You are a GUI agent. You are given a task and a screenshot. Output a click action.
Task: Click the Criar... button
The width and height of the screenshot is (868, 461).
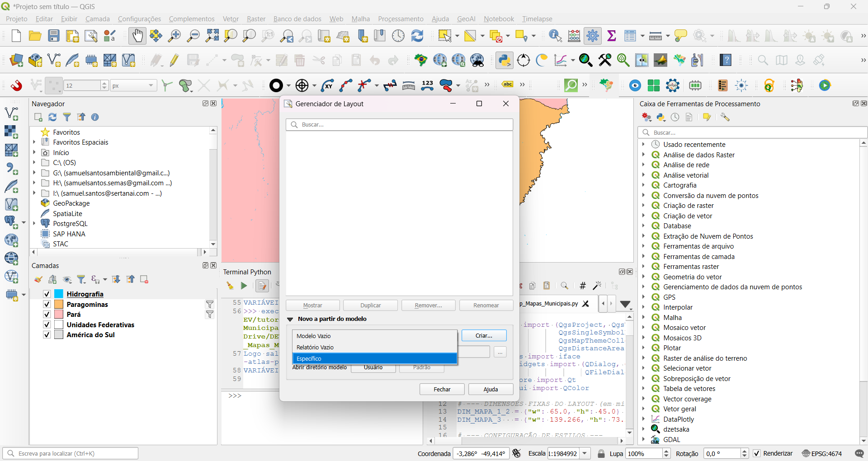[x=484, y=335]
